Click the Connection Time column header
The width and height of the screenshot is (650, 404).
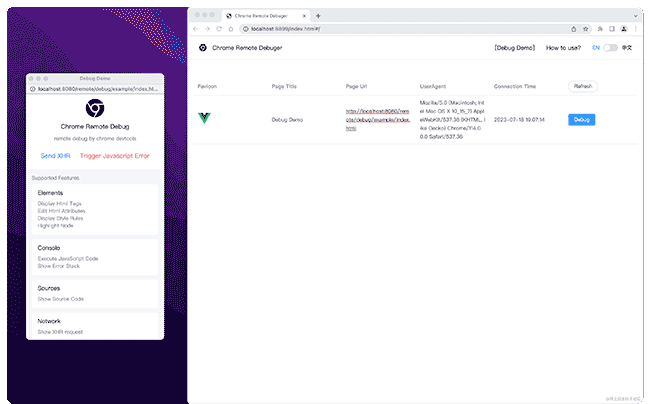click(515, 86)
